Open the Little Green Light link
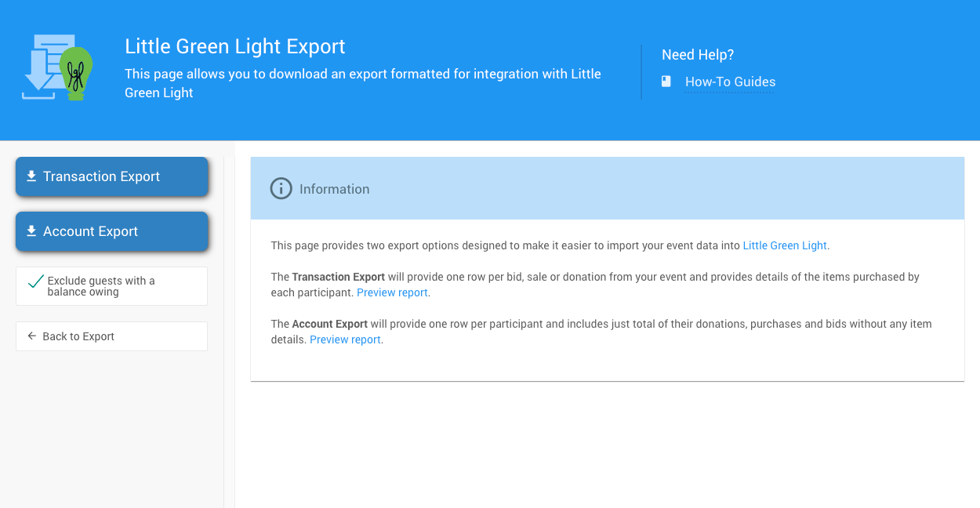The image size is (980, 508). [784, 245]
